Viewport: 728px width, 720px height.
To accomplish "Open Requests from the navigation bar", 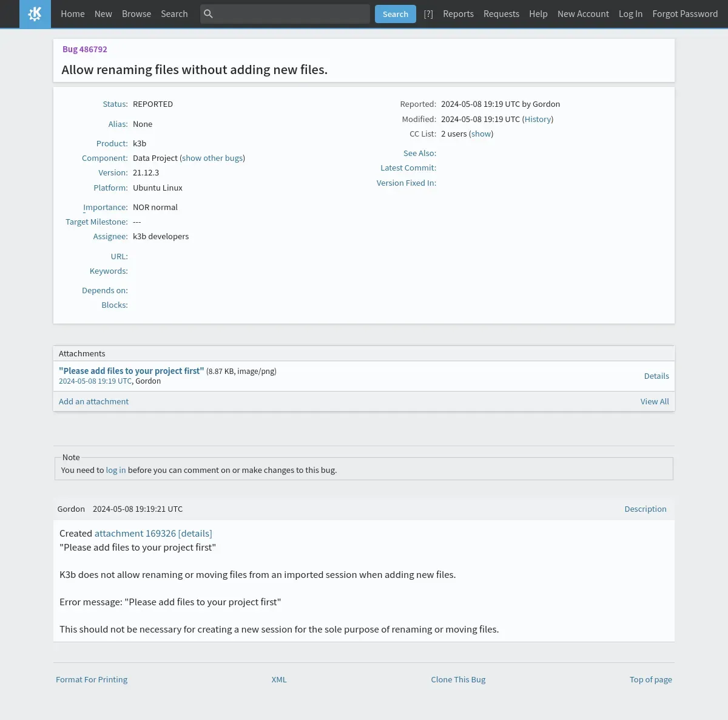I will point(501,13).
